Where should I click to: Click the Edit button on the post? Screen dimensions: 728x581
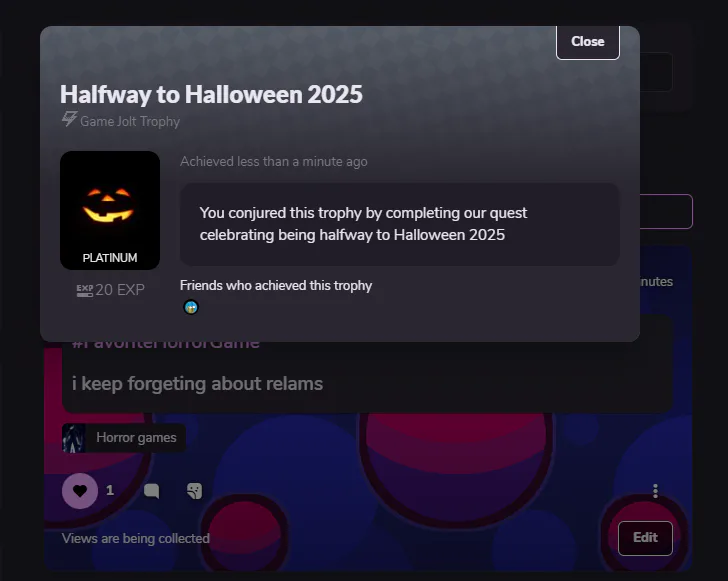pyautogui.click(x=645, y=538)
